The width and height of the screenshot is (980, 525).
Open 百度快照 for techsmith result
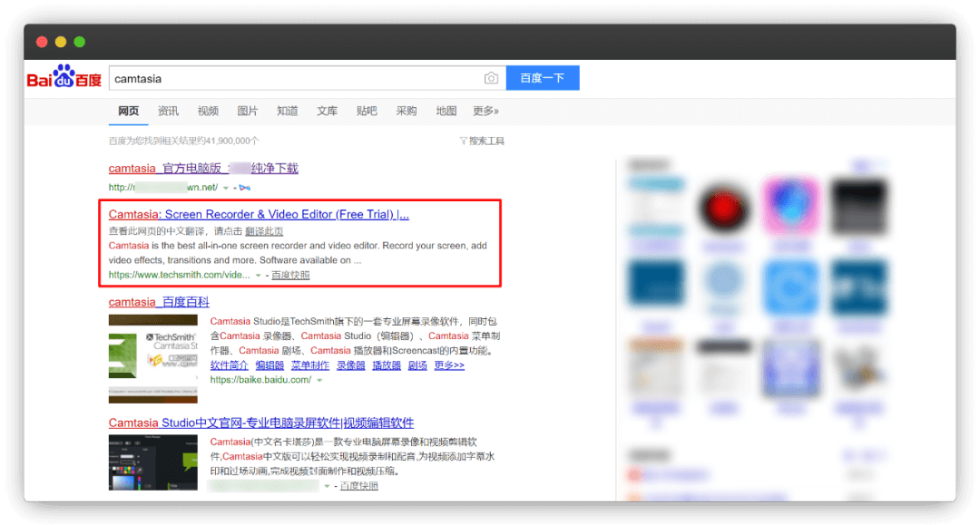pyautogui.click(x=290, y=276)
